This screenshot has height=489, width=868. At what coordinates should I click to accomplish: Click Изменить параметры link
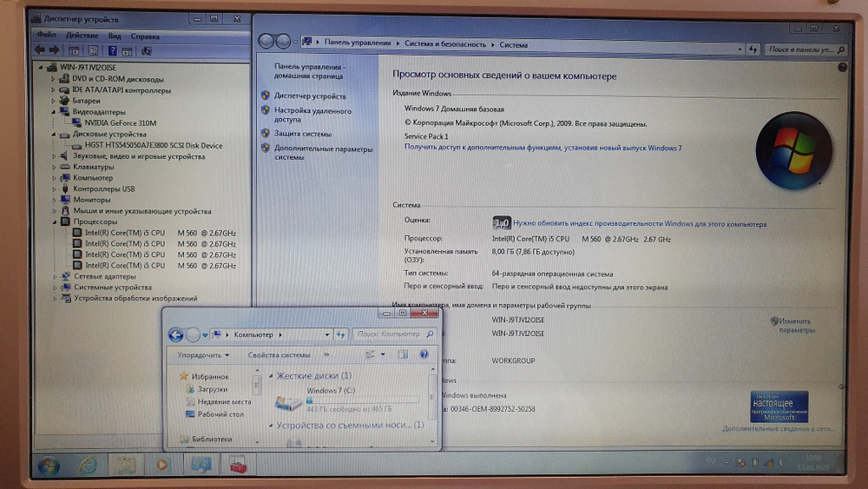[x=797, y=326]
